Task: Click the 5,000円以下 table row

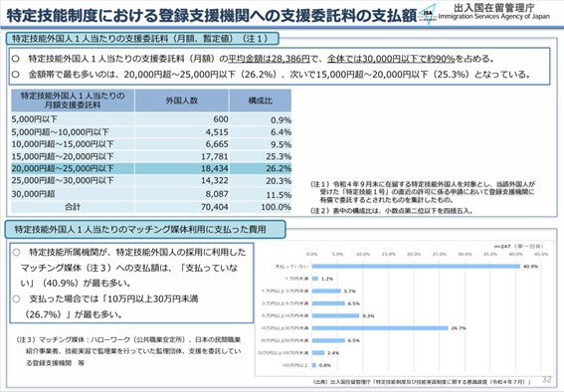Action: pyautogui.click(x=151, y=119)
